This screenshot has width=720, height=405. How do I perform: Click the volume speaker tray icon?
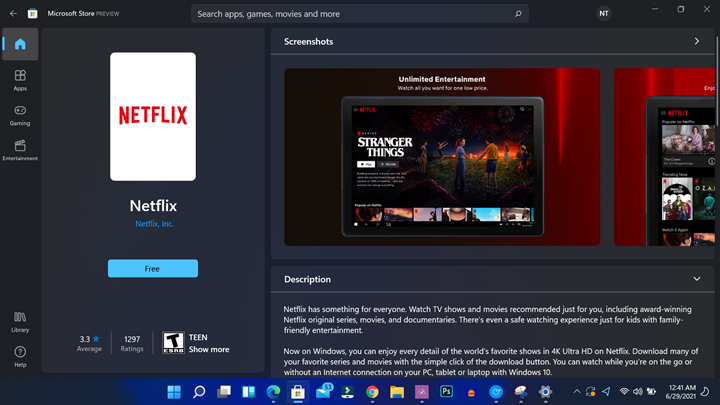coord(637,392)
